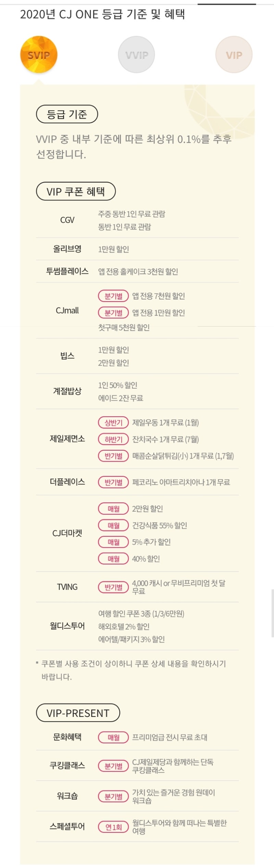Open the 쿠킹클래스 benefit description
274x868 pixels.
click(x=173, y=766)
